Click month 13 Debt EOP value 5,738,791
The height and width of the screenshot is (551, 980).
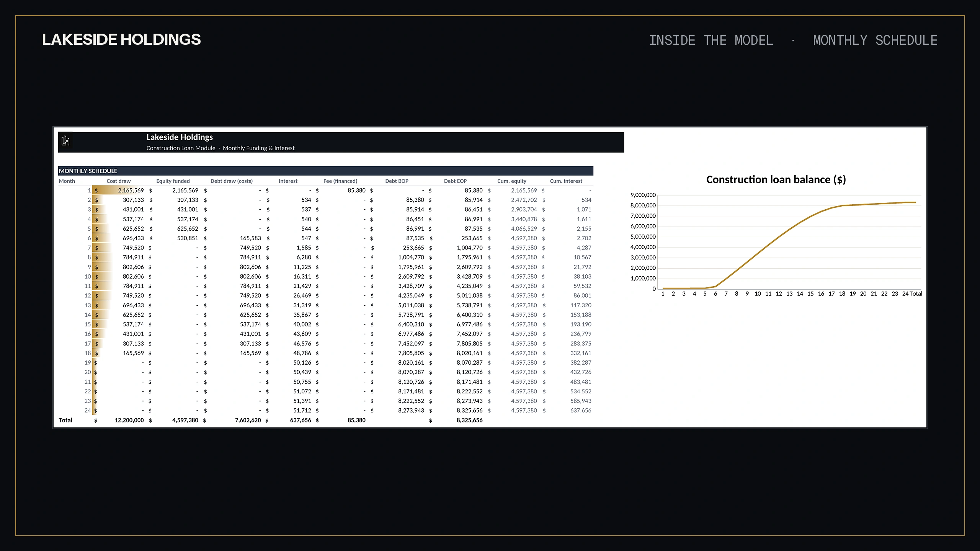[x=470, y=305]
